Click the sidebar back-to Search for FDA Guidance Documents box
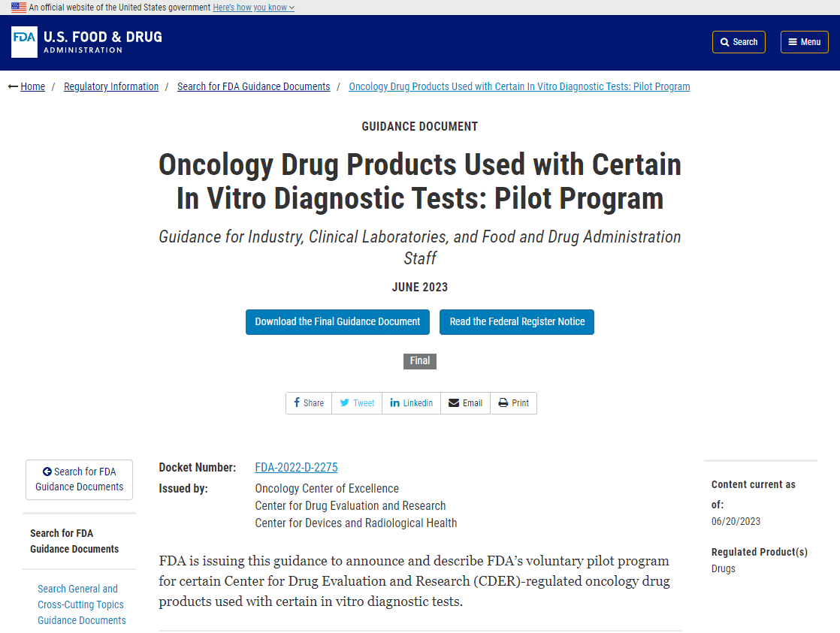The height and width of the screenshot is (633, 840). 80,479
